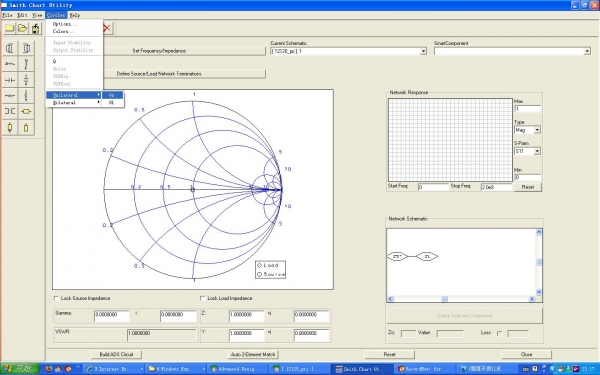The image size is (600, 375).
Task: Choose Q in the Circles menu
Action: (74, 61)
